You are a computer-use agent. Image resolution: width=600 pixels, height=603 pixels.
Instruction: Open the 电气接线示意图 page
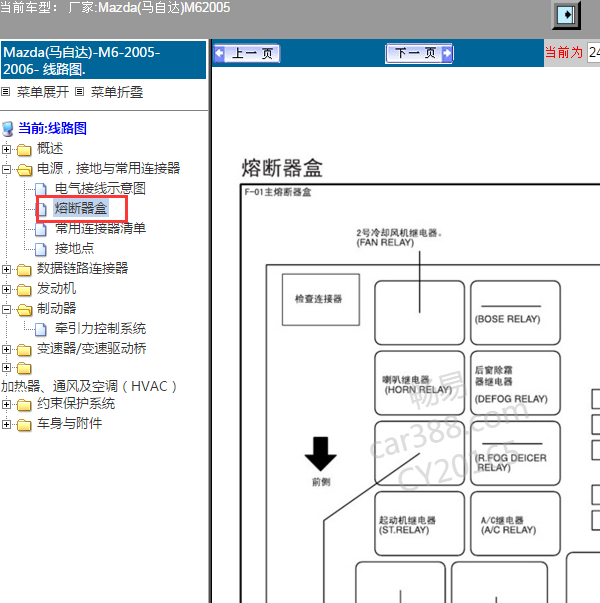coord(100,188)
